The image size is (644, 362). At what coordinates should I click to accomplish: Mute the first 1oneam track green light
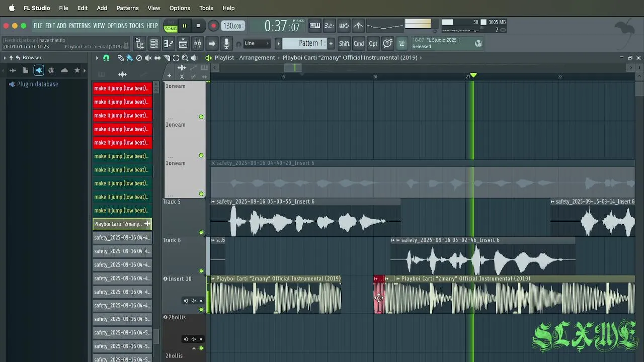[201, 117]
